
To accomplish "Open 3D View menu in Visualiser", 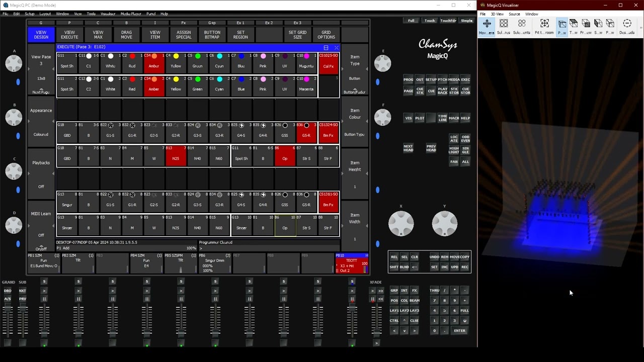I will [497, 14].
